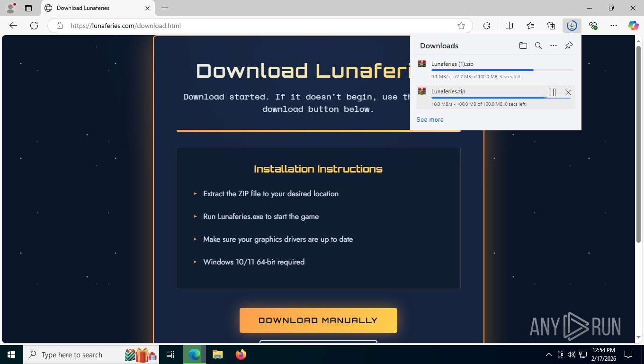644x364 pixels.
Task: Click the taskbar search box
Action: (91, 355)
